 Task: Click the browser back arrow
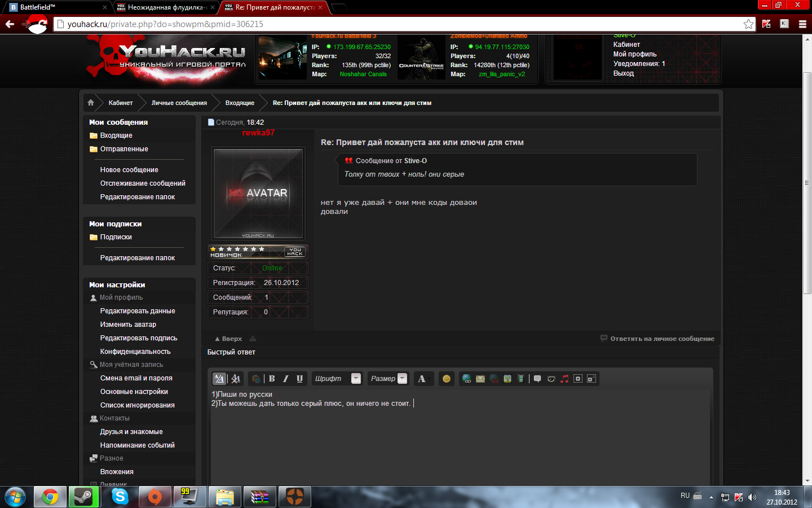[10, 24]
